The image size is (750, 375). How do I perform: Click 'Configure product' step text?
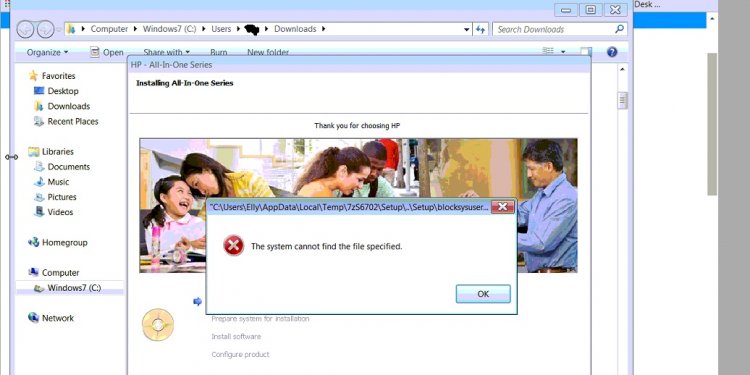coord(240,354)
